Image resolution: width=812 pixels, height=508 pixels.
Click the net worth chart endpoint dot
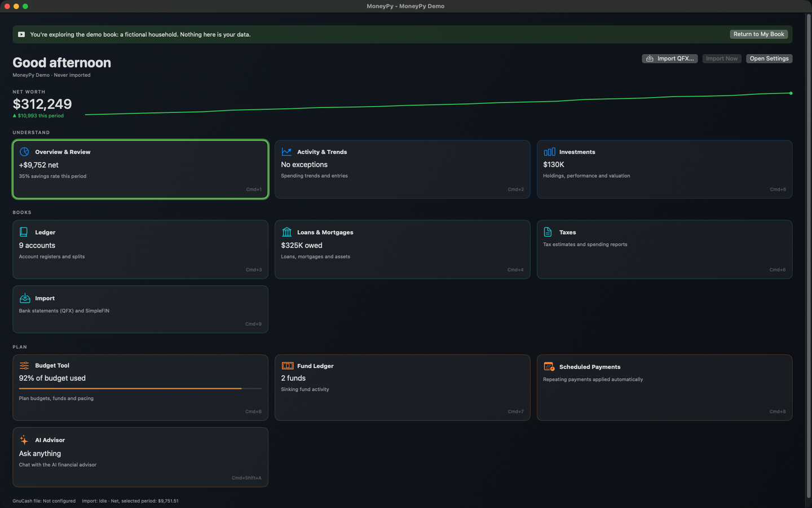pos(791,93)
